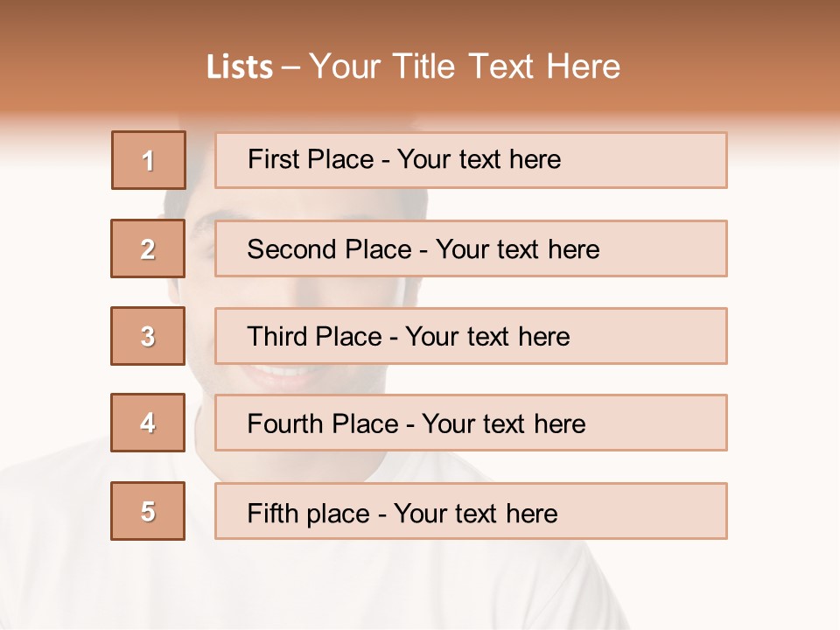Click "Your Title Text Here" in the slide title
Screen dimensions: 840x630
click(x=465, y=67)
